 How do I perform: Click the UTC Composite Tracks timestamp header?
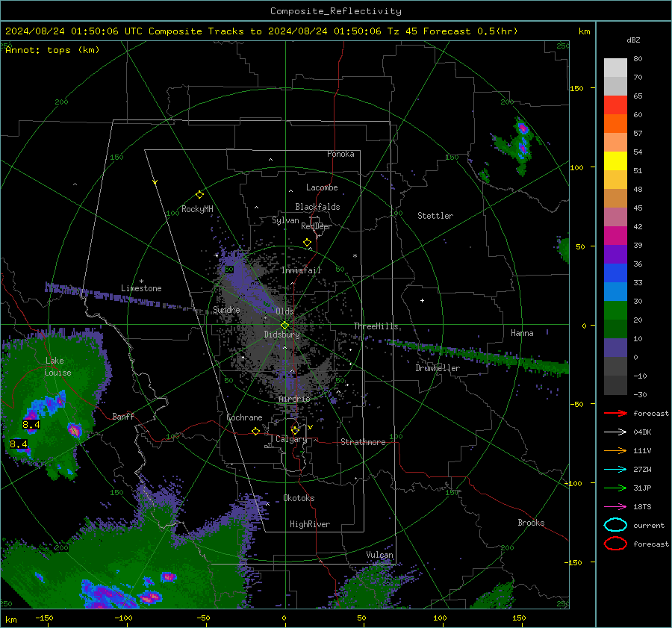261,31
